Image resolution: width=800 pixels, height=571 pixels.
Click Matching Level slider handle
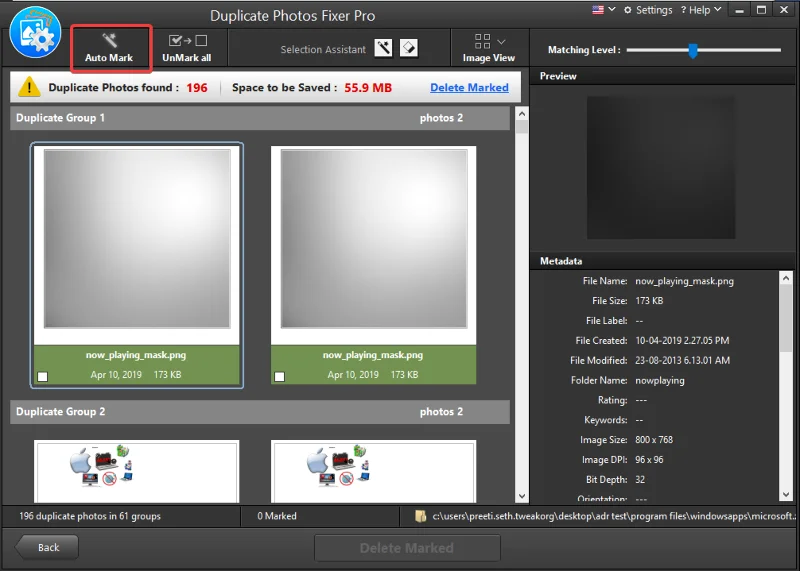point(693,51)
